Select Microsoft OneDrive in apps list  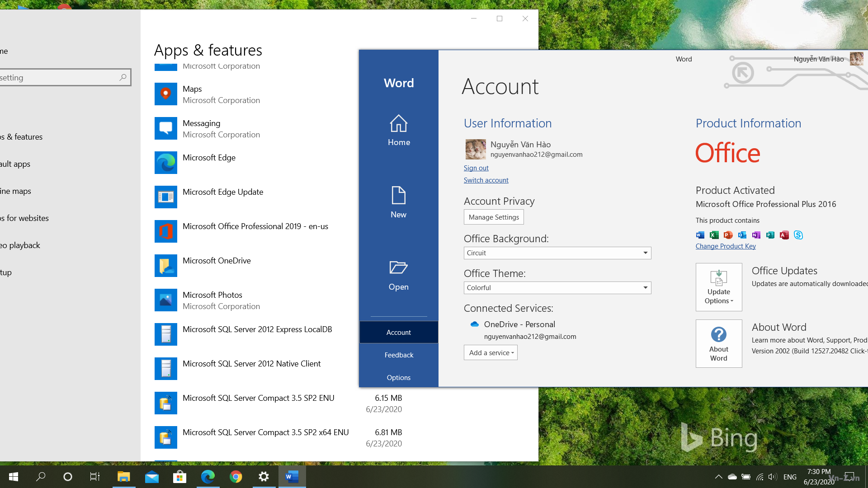[255, 266]
